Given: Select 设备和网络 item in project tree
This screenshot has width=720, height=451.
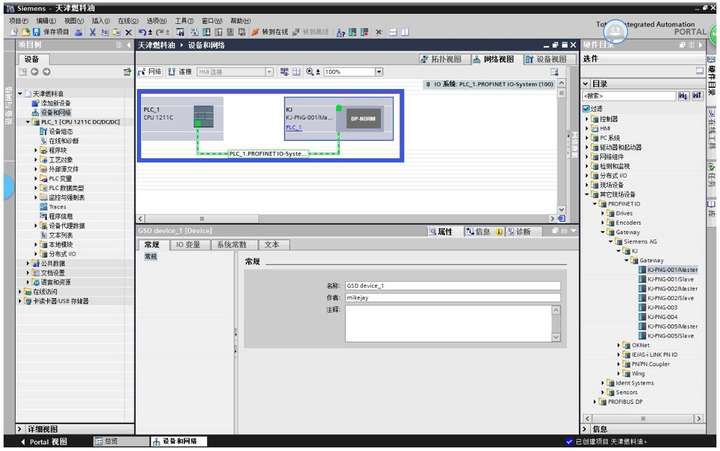Looking at the screenshot, I should point(56,113).
